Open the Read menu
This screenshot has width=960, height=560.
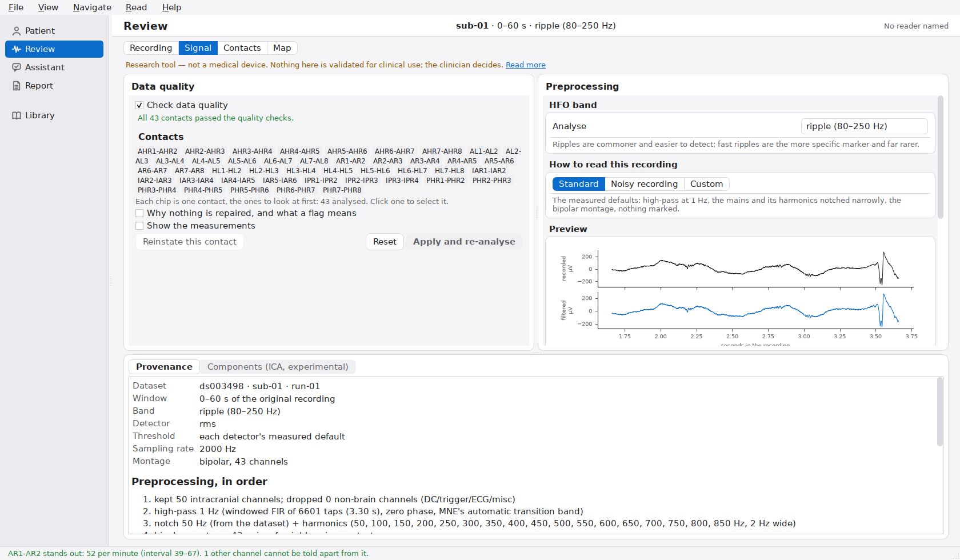coord(136,7)
